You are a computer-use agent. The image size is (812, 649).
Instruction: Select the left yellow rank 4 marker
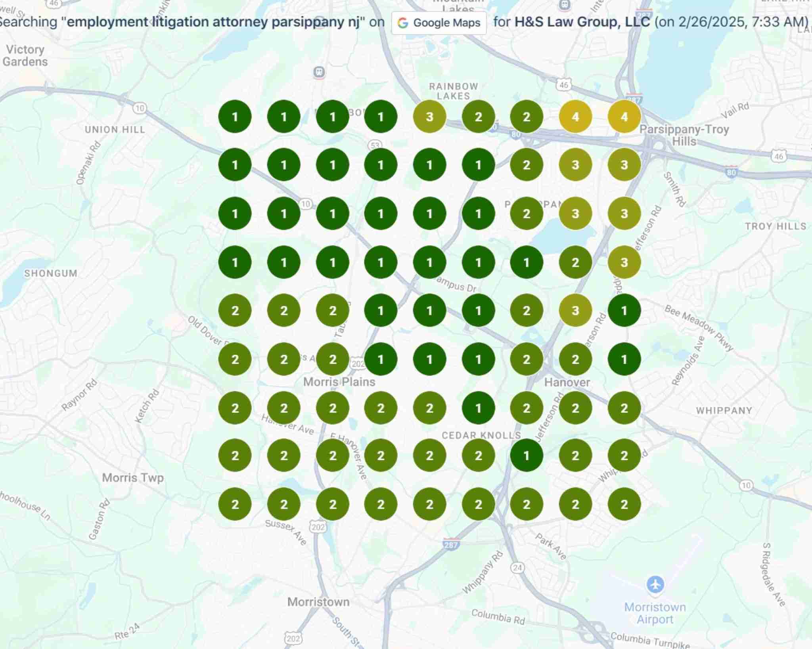(575, 116)
